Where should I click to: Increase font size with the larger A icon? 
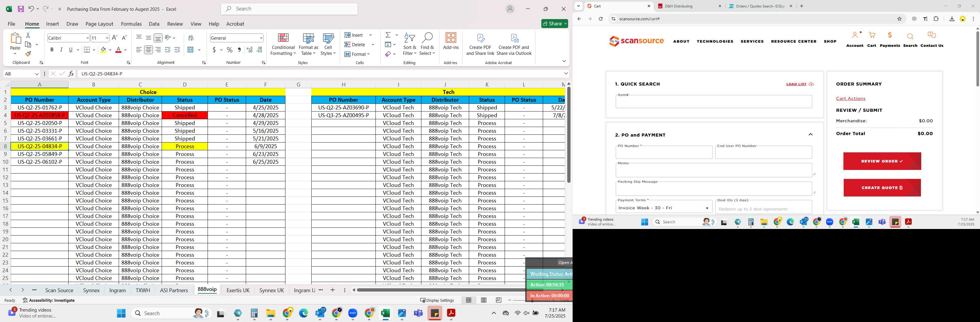point(115,38)
